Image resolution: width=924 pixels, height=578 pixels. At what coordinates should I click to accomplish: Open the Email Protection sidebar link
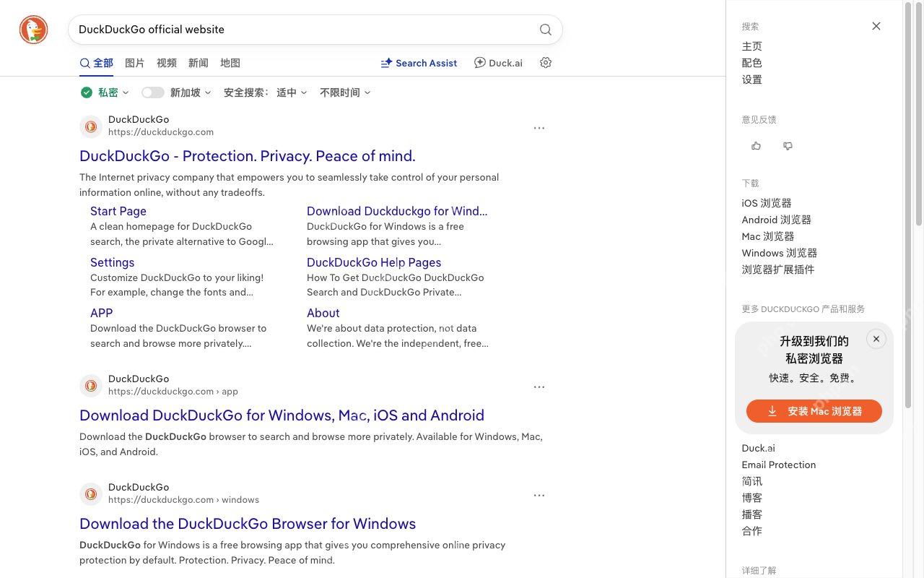pos(779,465)
